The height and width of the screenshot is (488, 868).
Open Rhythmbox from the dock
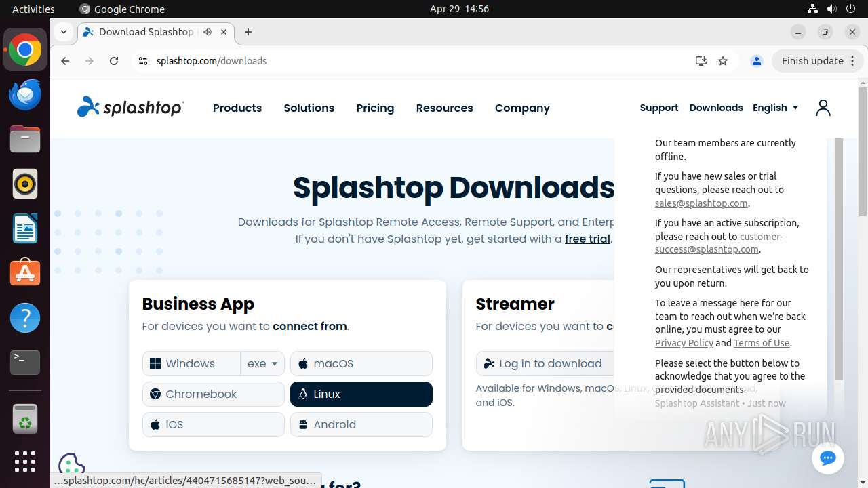[x=25, y=184]
